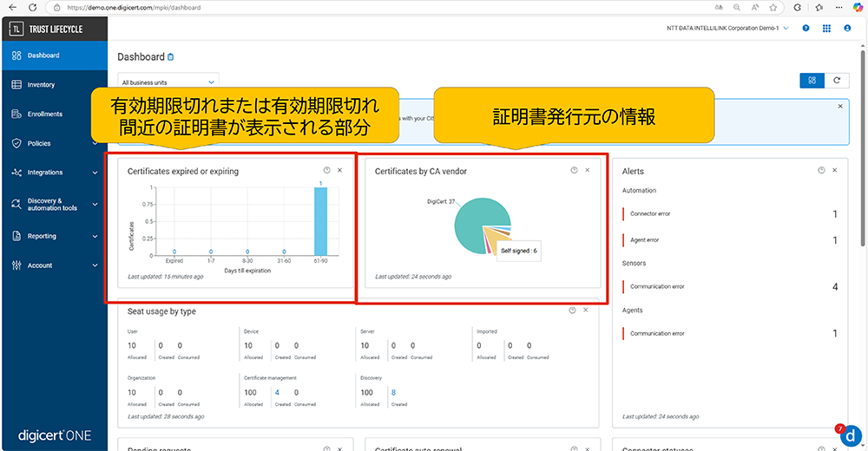The width and height of the screenshot is (868, 451).
Task: Click the Expired zero value label
Action: [174, 252]
